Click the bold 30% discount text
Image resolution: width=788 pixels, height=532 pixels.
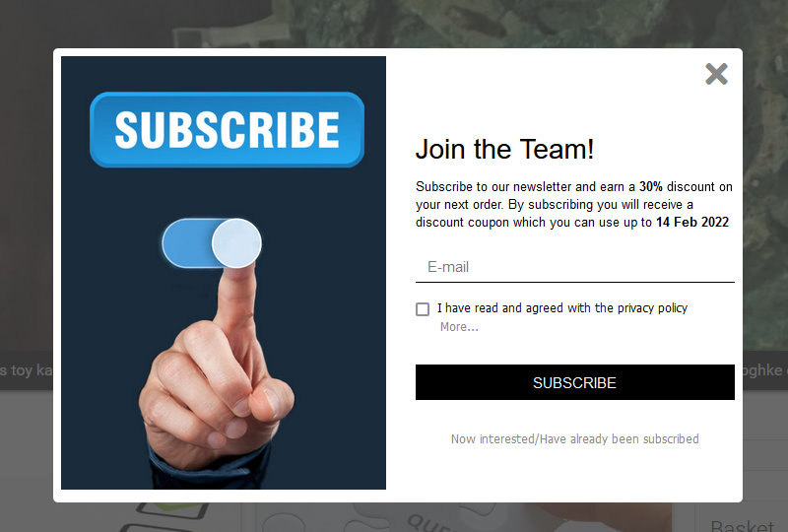tap(650, 186)
